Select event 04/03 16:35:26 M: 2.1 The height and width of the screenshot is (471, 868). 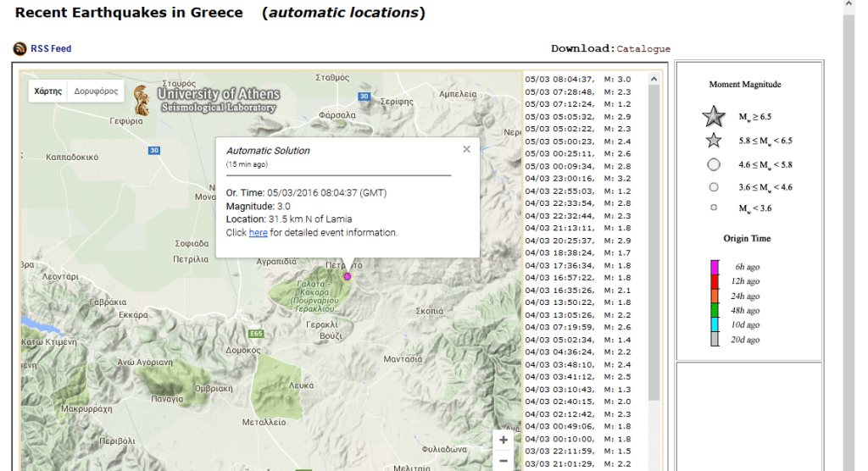click(578, 290)
